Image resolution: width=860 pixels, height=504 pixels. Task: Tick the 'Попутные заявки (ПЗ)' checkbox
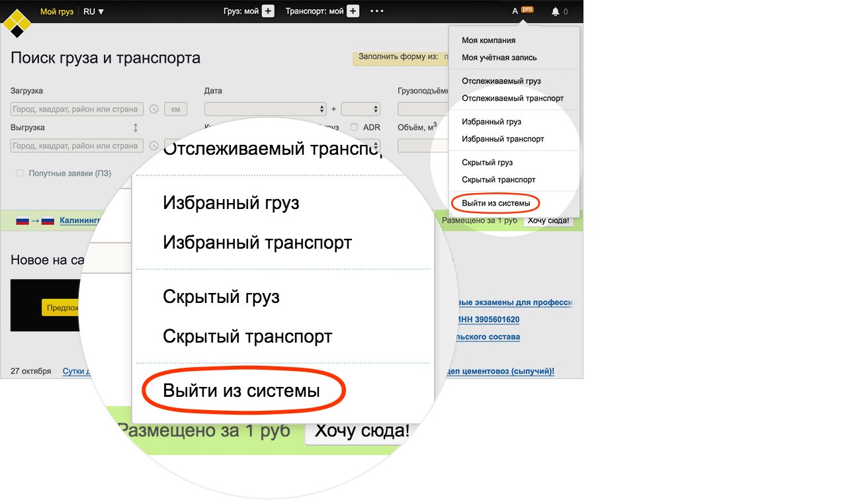tap(20, 173)
